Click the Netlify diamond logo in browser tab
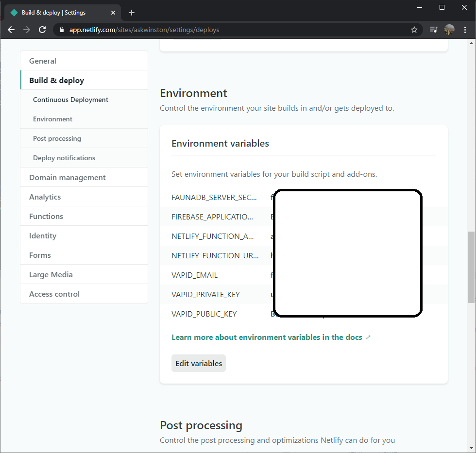The image size is (476, 453). (x=14, y=12)
